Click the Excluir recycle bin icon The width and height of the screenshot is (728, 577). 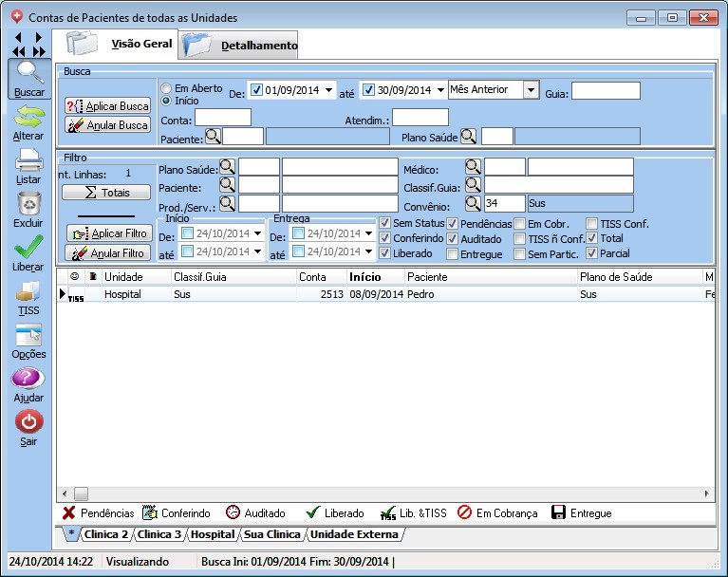(28, 204)
